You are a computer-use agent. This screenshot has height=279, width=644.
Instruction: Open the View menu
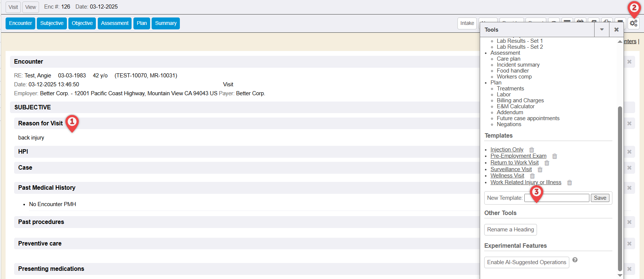coord(30,7)
